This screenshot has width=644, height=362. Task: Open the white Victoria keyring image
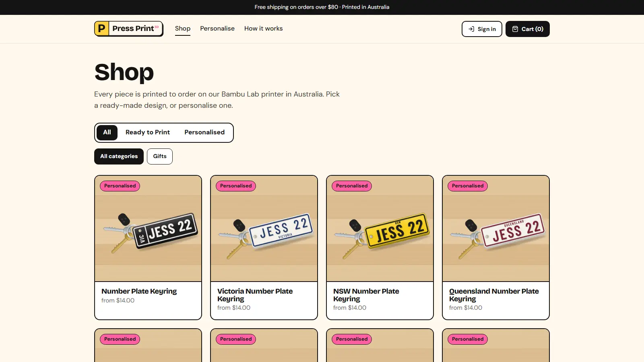pyautogui.click(x=264, y=228)
